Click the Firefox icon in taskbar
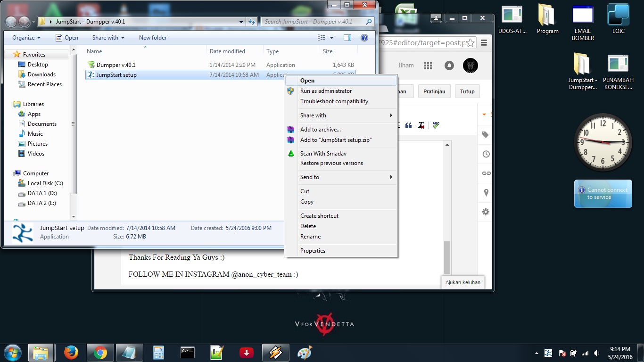Viewport: 644px width, 362px height. [71, 352]
